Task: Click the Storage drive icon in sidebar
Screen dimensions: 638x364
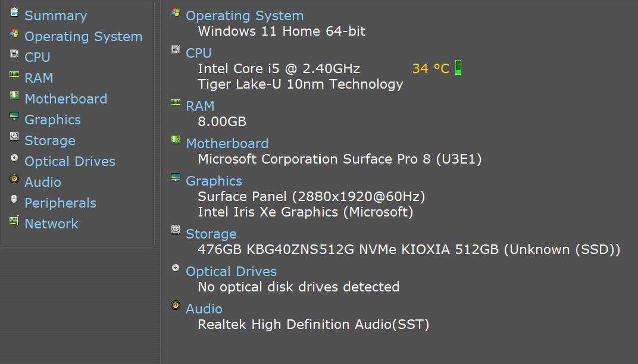Action: [x=14, y=137]
